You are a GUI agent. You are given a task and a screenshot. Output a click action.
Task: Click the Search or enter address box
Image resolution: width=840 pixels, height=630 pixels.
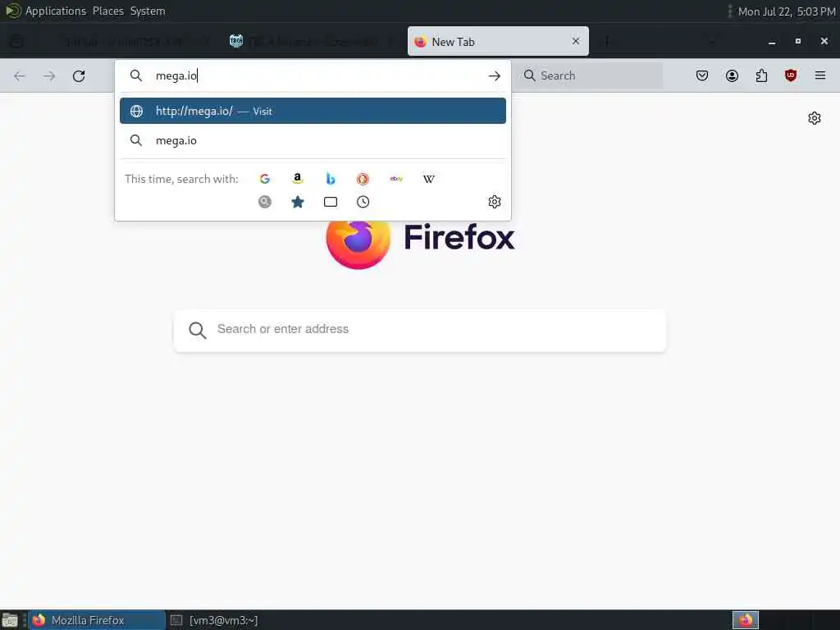pyautogui.click(x=420, y=330)
